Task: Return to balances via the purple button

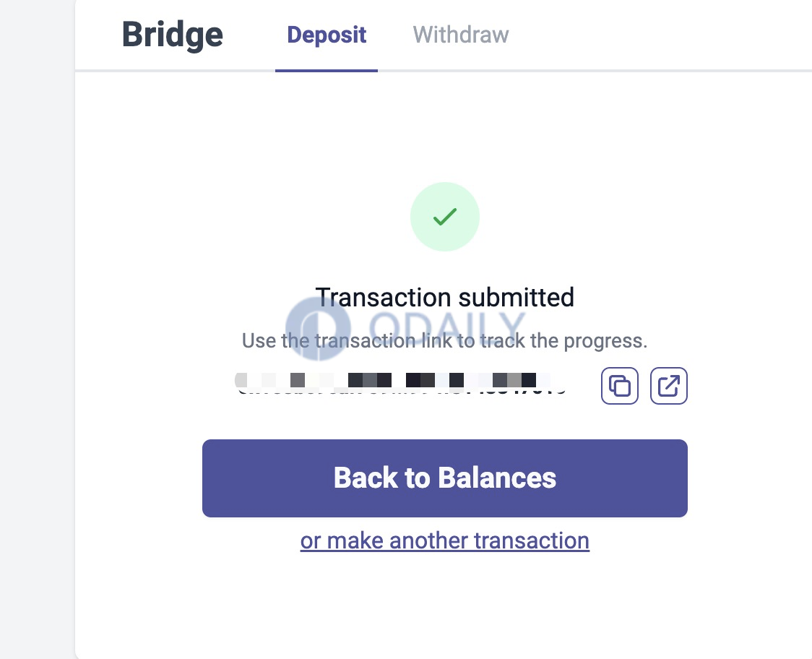Action: point(445,478)
